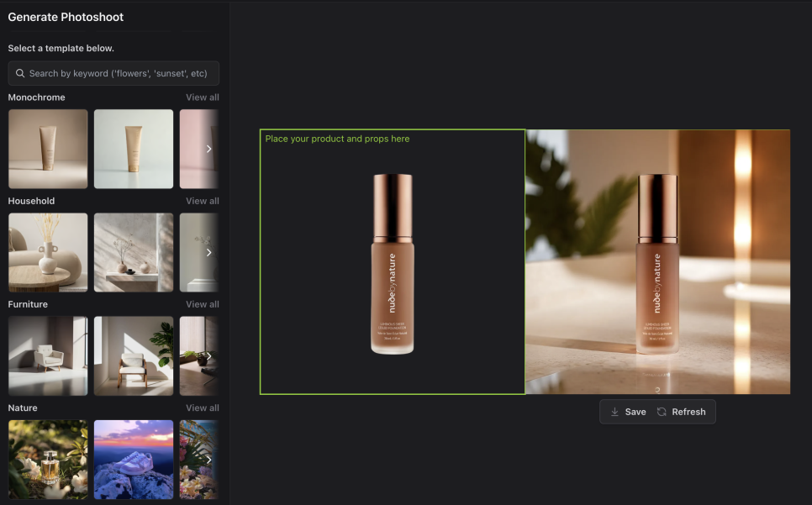
Task: Open View all for Furniture
Action: 203,304
